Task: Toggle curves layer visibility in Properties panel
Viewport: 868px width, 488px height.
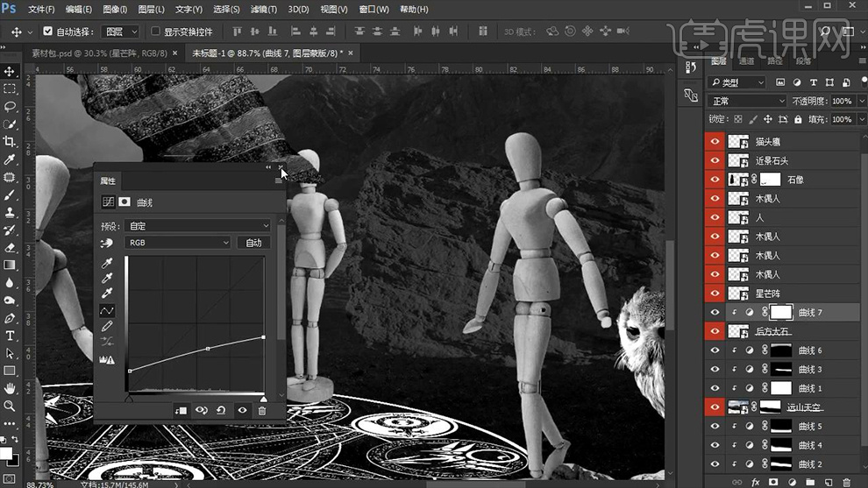Action: tap(242, 411)
